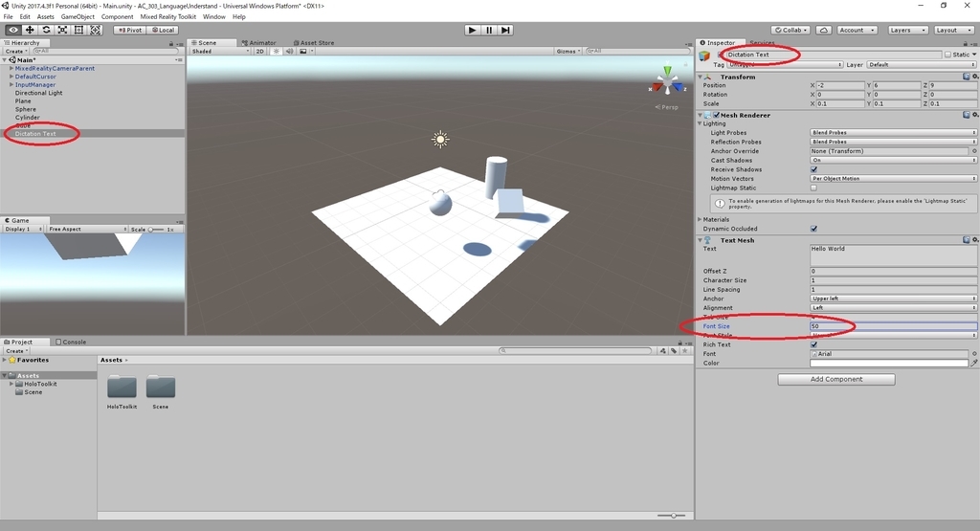Toggle the 2D scene view button

(260, 52)
